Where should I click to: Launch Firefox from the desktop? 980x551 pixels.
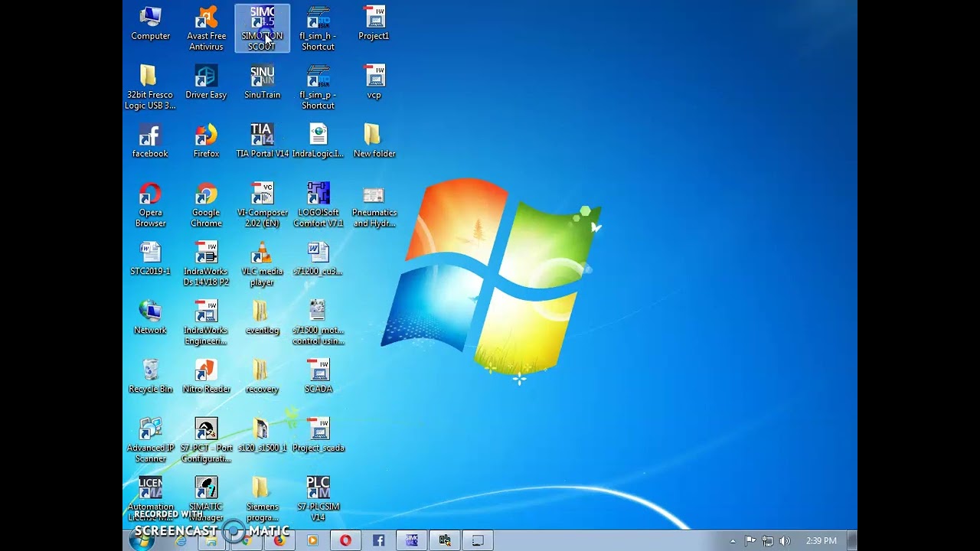click(206, 142)
